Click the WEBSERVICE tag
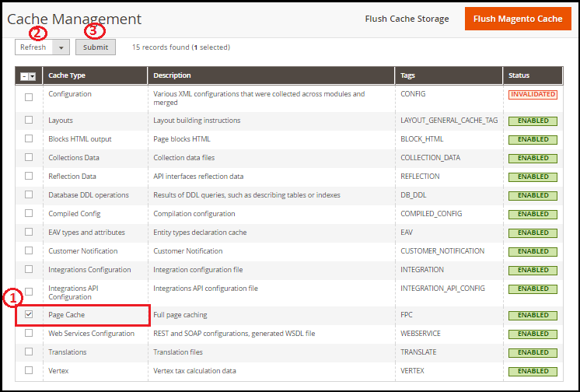This screenshot has height=392, width=580. pyautogui.click(x=421, y=334)
